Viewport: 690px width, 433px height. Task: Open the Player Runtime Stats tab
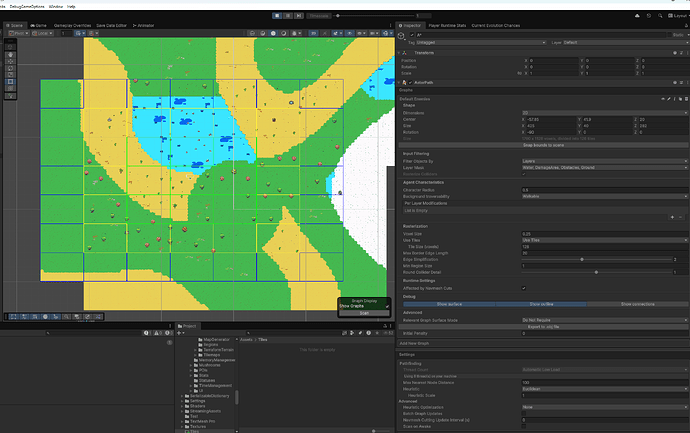pyautogui.click(x=447, y=25)
